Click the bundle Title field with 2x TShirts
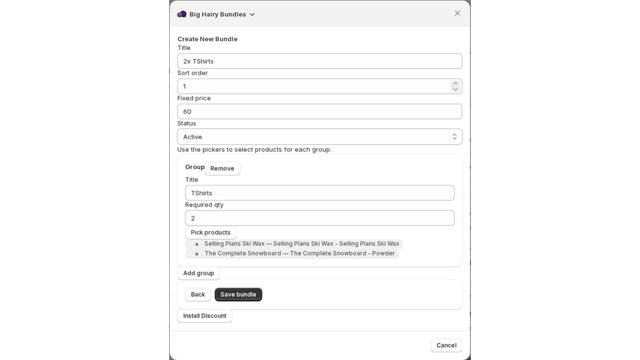This screenshot has height=360, width=640. point(320,61)
